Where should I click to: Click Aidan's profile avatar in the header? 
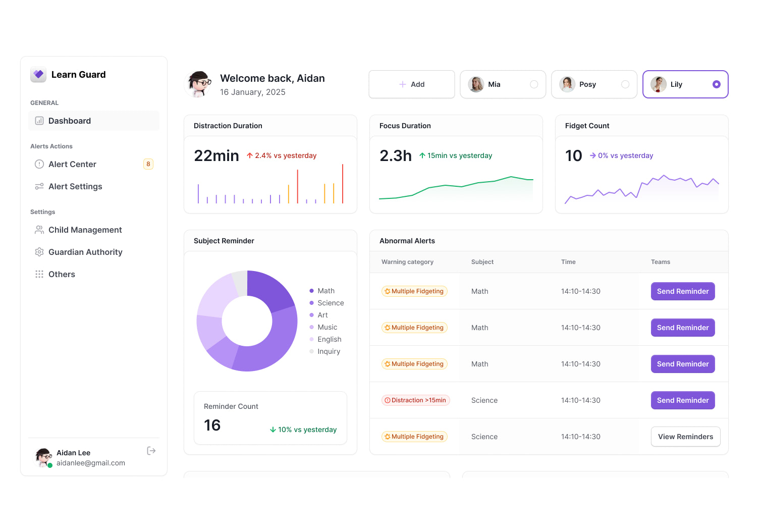(199, 84)
